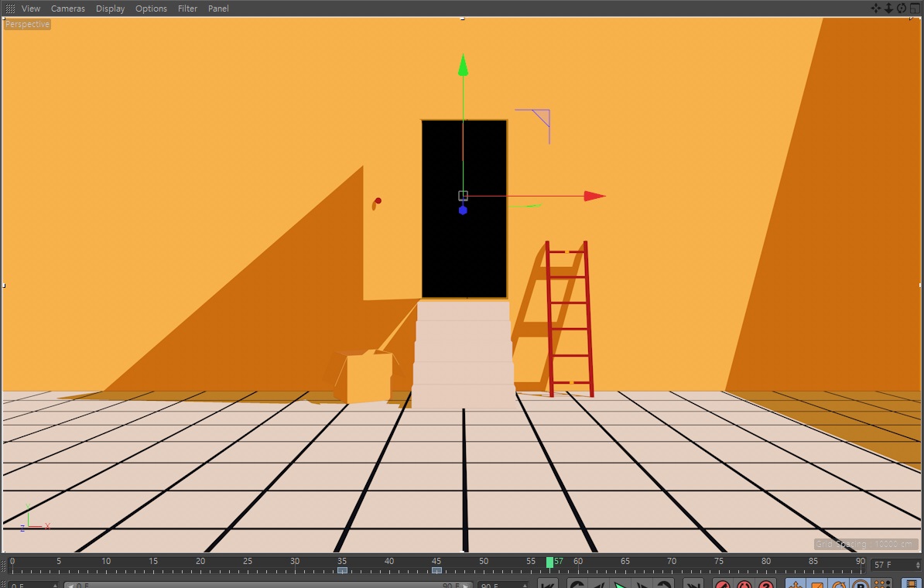The image size is (924, 588).
Task: Click the go to start of animation button
Action: click(x=547, y=585)
